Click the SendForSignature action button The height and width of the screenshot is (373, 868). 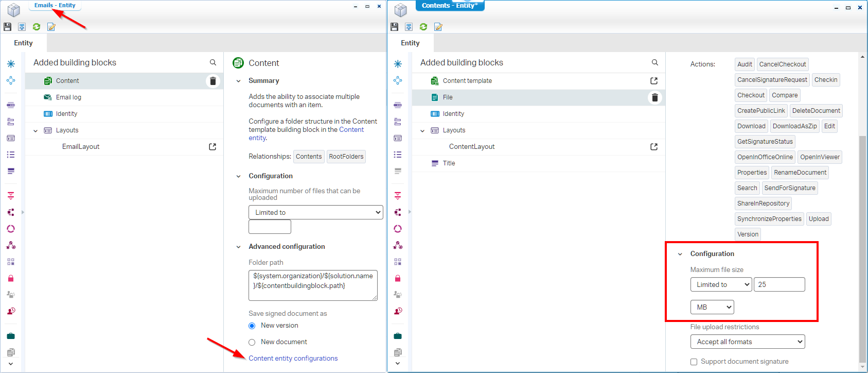click(x=789, y=188)
